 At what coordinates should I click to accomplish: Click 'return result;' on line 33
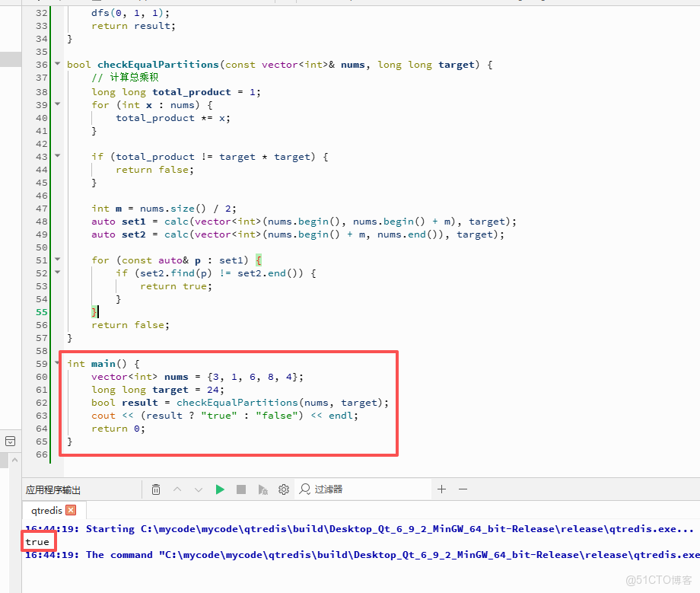point(133,26)
